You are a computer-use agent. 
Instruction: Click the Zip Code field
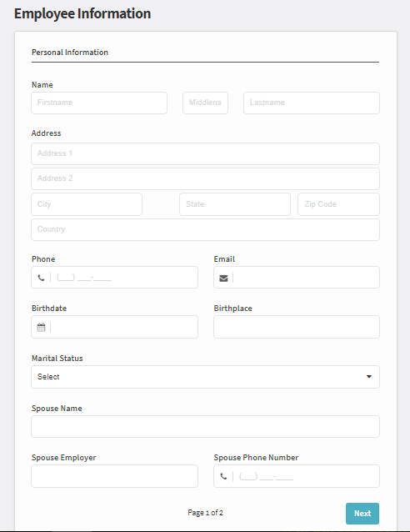click(338, 204)
